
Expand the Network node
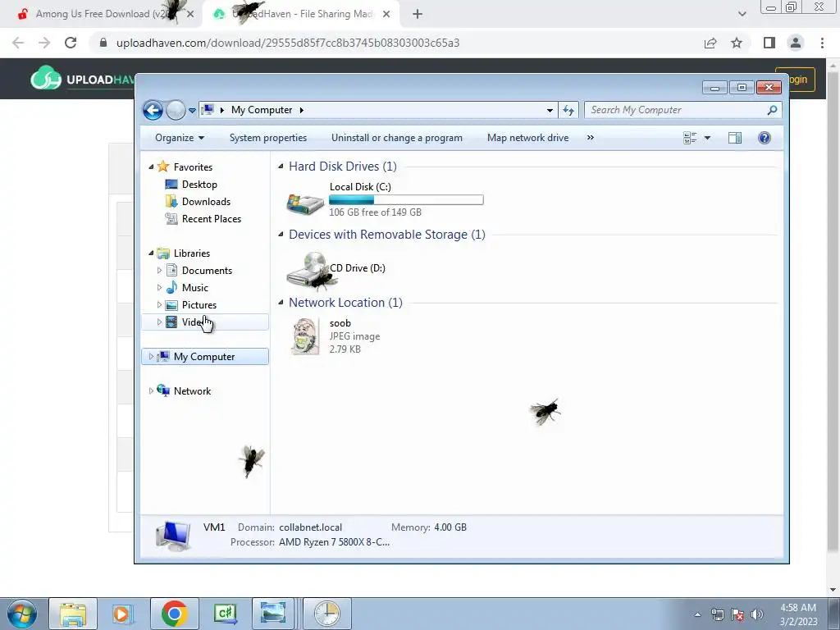pos(151,391)
